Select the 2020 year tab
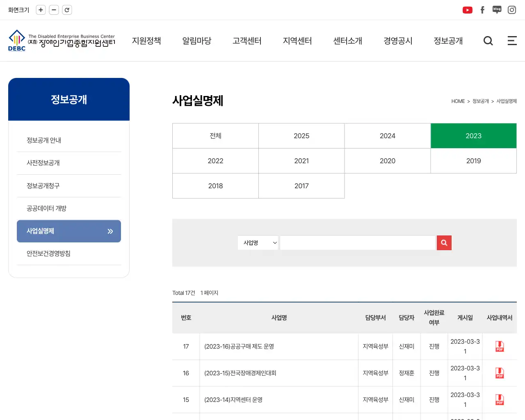 pos(388,161)
